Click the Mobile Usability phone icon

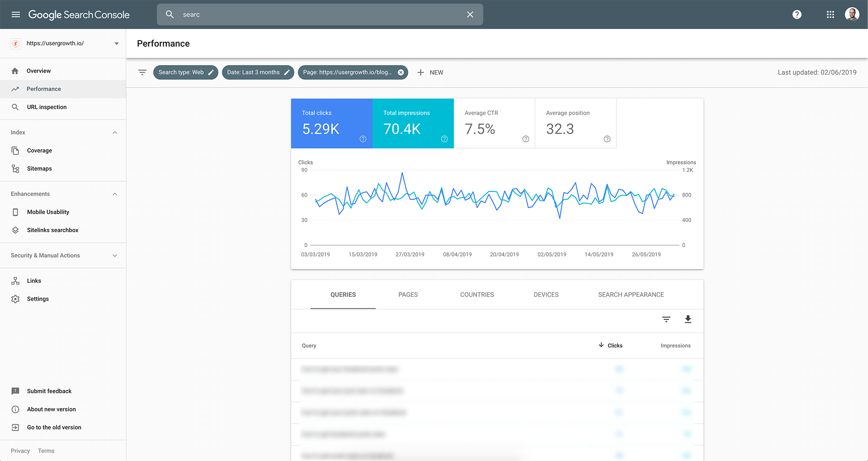pos(15,212)
